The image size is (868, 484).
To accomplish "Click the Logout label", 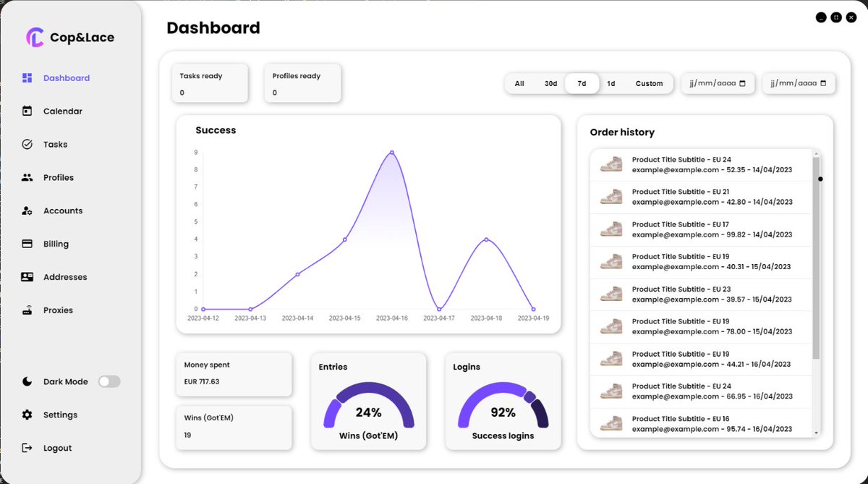I will pos(57,448).
